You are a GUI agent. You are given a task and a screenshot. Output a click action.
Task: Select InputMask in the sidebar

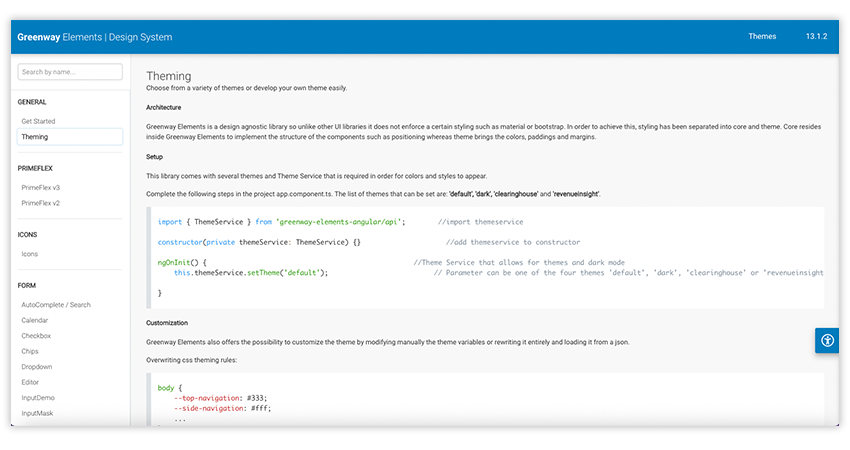pyautogui.click(x=38, y=412)
